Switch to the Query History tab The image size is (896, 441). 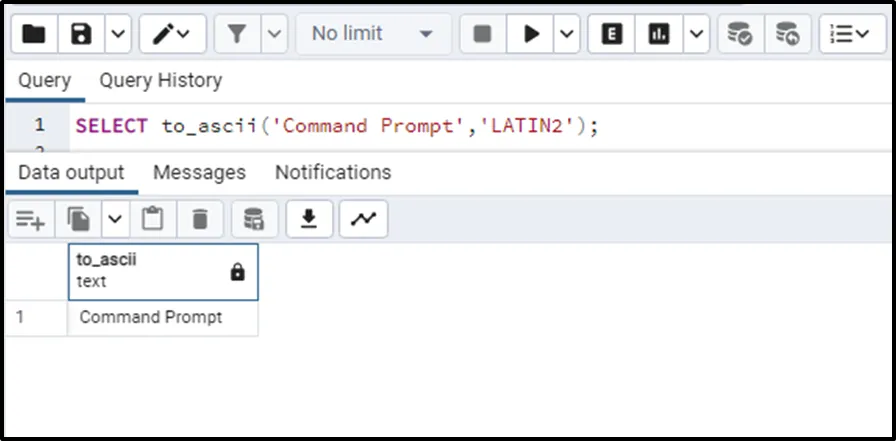pos(160,80)
